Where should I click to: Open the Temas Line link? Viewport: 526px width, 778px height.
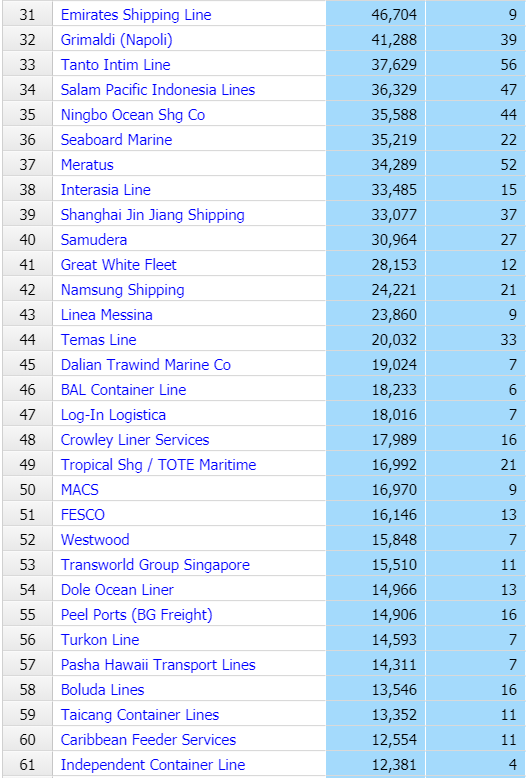tap(99, 340)
